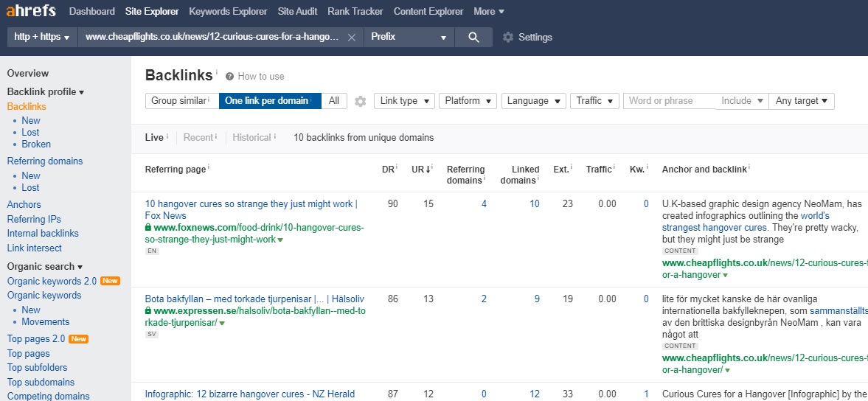This screenshot has width=868, height=401.
Task: Click the info icon next to Traffic column
Action: pyautogui.click(x=614, y=167)
